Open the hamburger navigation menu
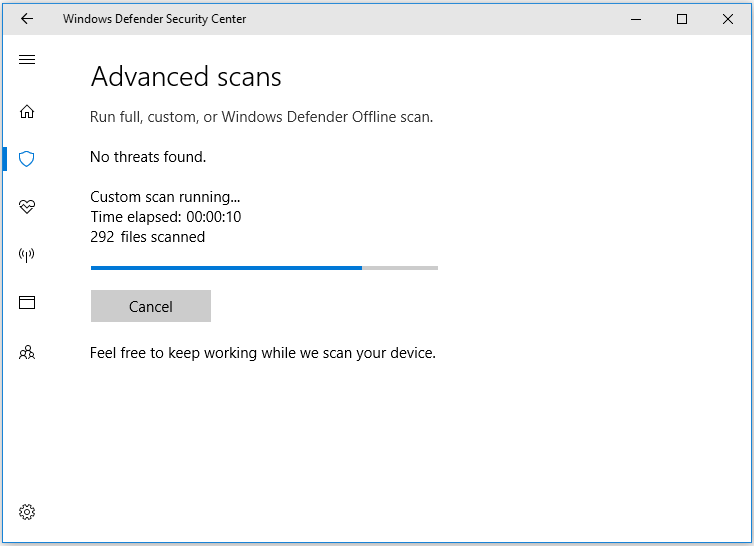 [x=27, y=59]
